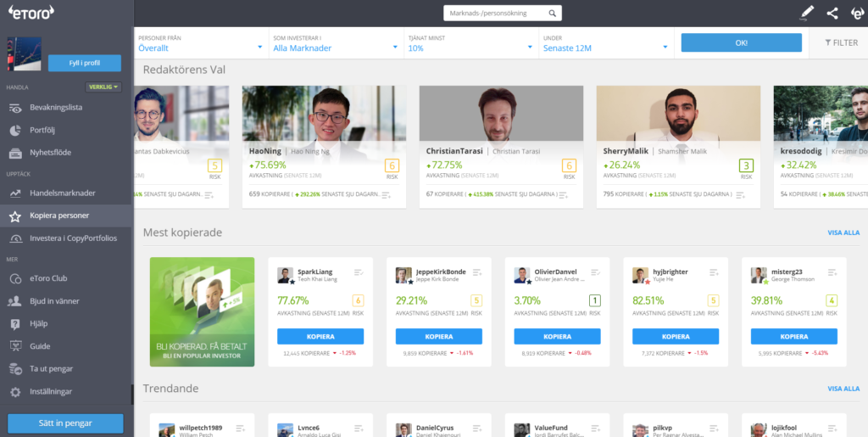Image resolution: width=868 pixels, height=437 pixels.
Task: Click the user profile picture thumbnail
Action: click(x=25, y=53)
